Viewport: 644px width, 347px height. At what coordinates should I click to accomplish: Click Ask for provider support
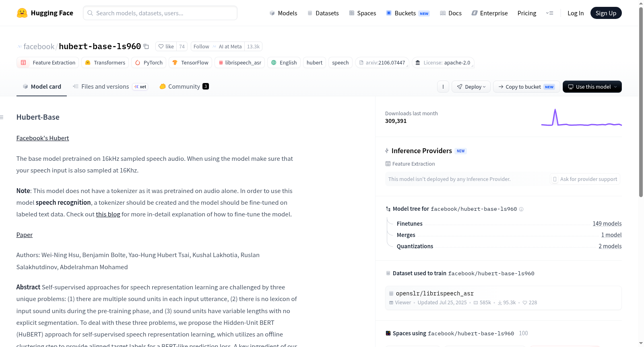coord(585,179)
